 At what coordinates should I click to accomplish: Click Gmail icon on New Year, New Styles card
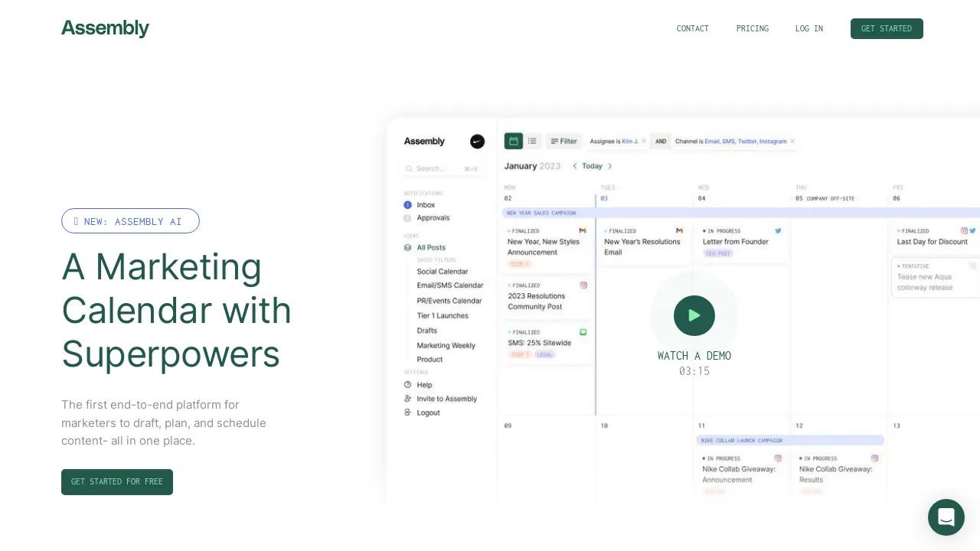(x=583, y=230)
